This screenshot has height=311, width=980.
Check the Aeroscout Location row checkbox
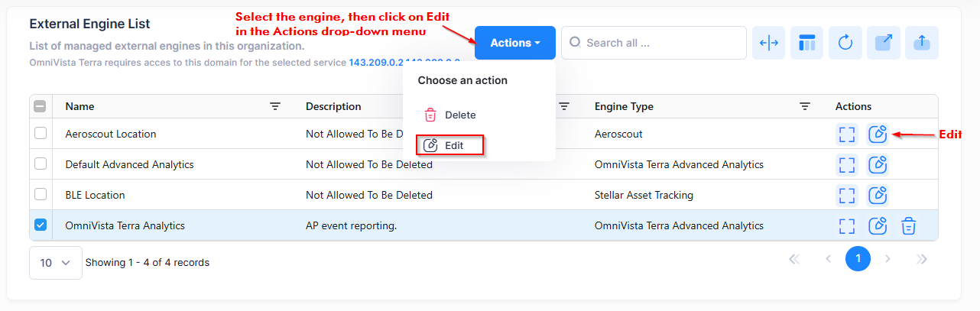[x=41, y=134]
